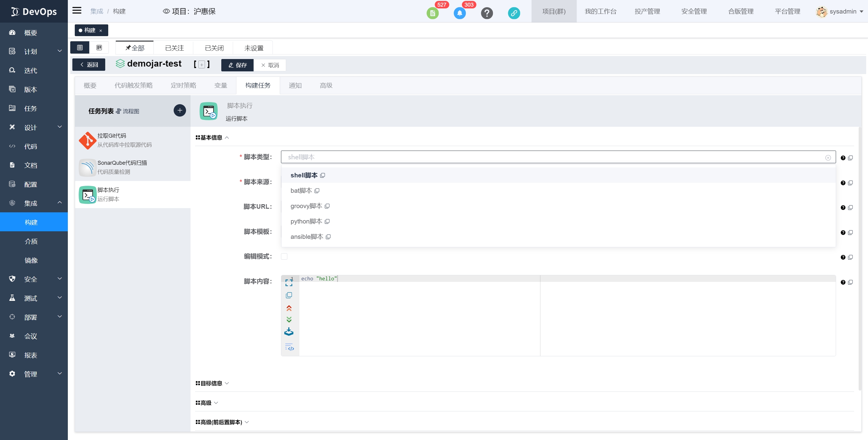This screenshot has height=440, width=868.
Task: Click the copy icon in script editor
Action: [289, 295]
